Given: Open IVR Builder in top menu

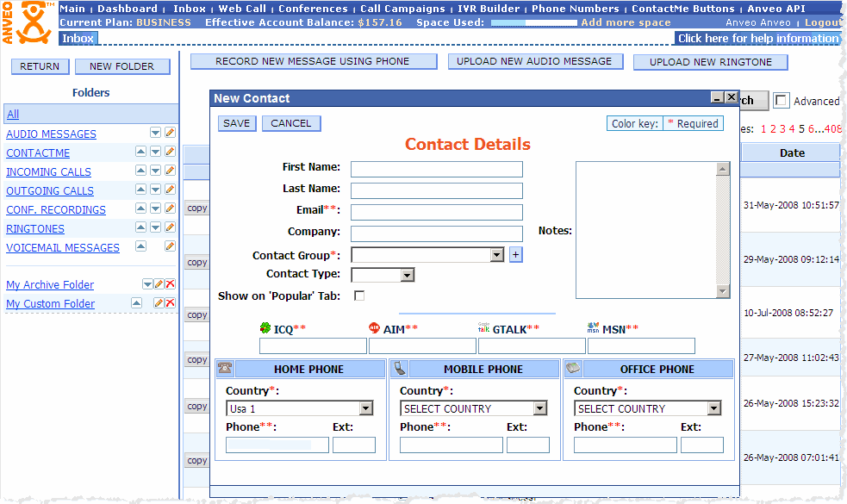Looking at the screenshot, I should tap(489, 9).
